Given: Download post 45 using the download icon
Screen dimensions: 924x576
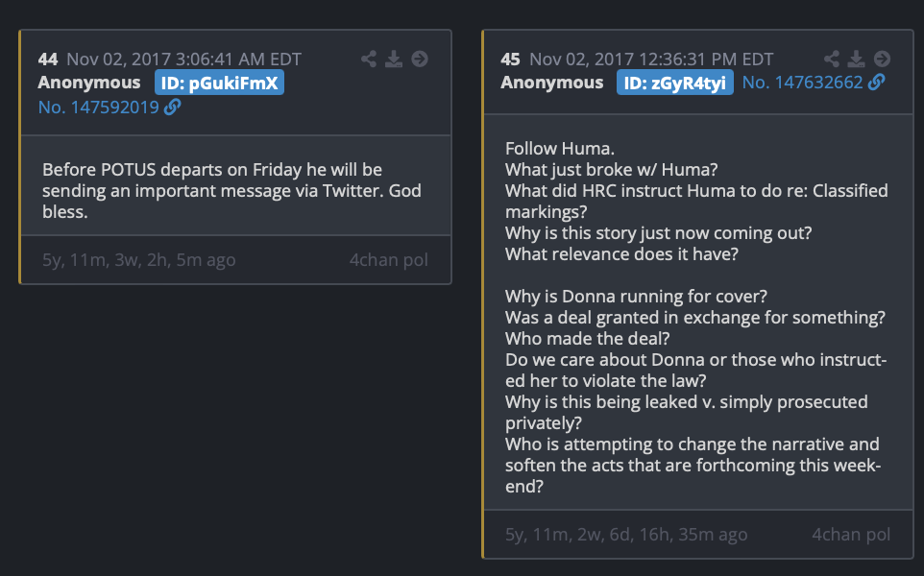Looking at the screenshot, I should [x=857, y=60].
